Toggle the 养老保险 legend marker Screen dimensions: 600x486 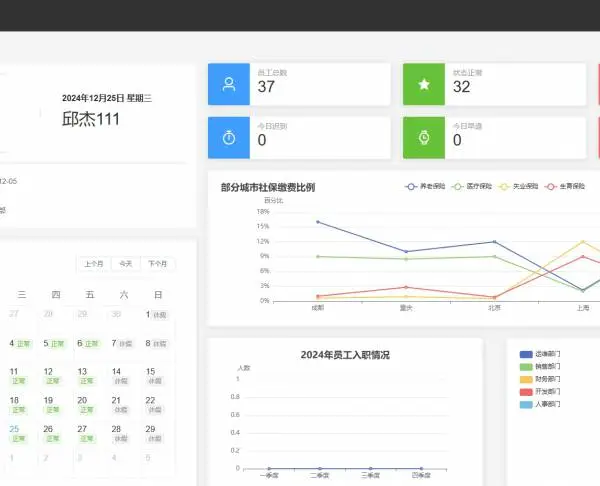[x=411, y=186]
